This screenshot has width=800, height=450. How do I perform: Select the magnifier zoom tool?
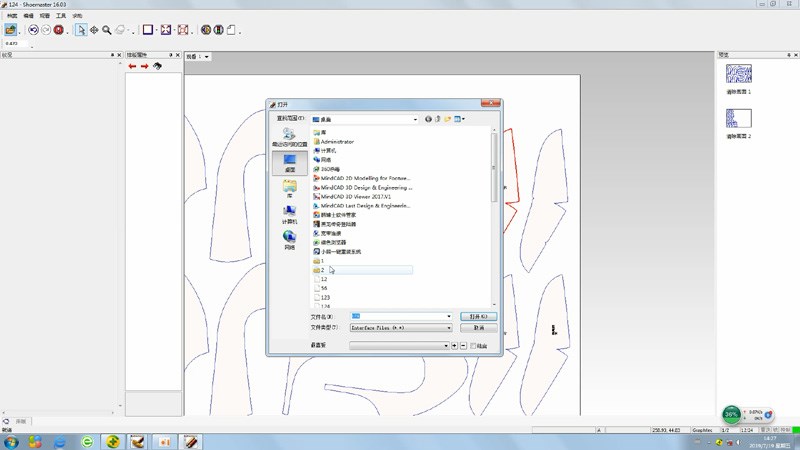pos(106,30)
